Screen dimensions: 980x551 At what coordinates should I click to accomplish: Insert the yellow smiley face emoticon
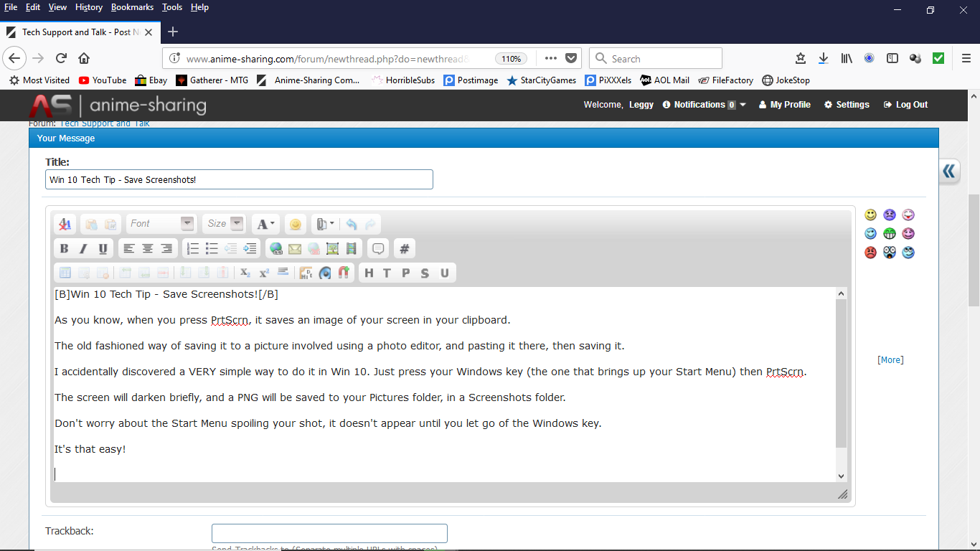pyautogui.click(x=870, y=215)
